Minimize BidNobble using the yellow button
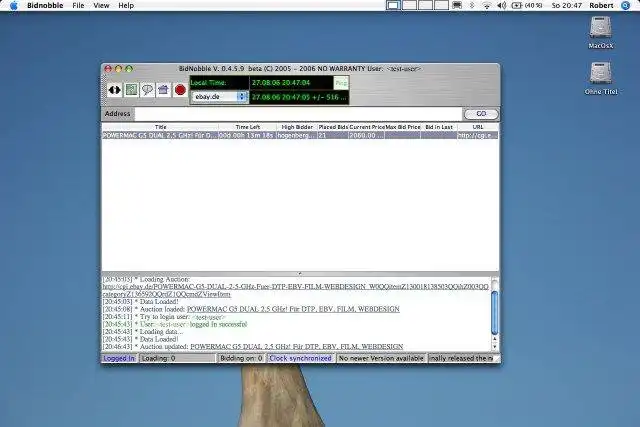 [x=118, y=69]
